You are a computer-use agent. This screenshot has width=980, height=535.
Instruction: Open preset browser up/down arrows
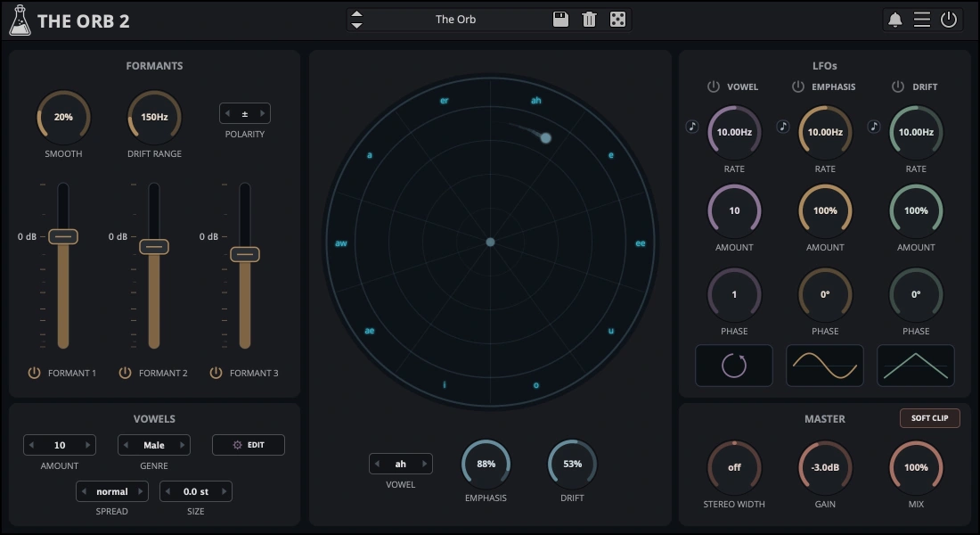click(356, 20)
